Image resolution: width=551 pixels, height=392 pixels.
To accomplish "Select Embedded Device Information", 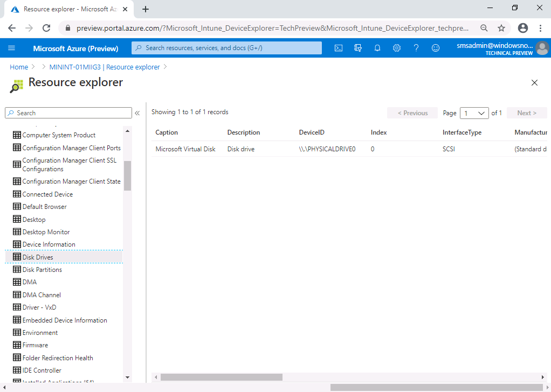I will coord(64,320).
